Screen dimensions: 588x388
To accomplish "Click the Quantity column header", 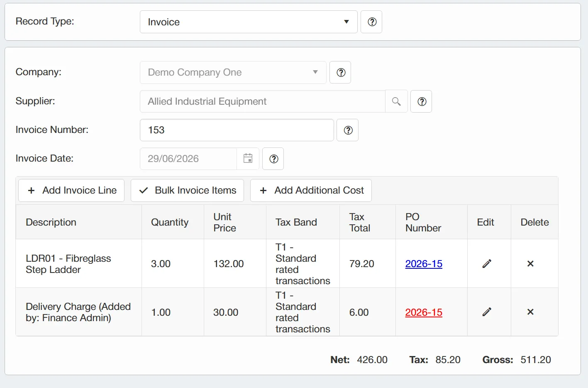I will click(x=173, y=222).
